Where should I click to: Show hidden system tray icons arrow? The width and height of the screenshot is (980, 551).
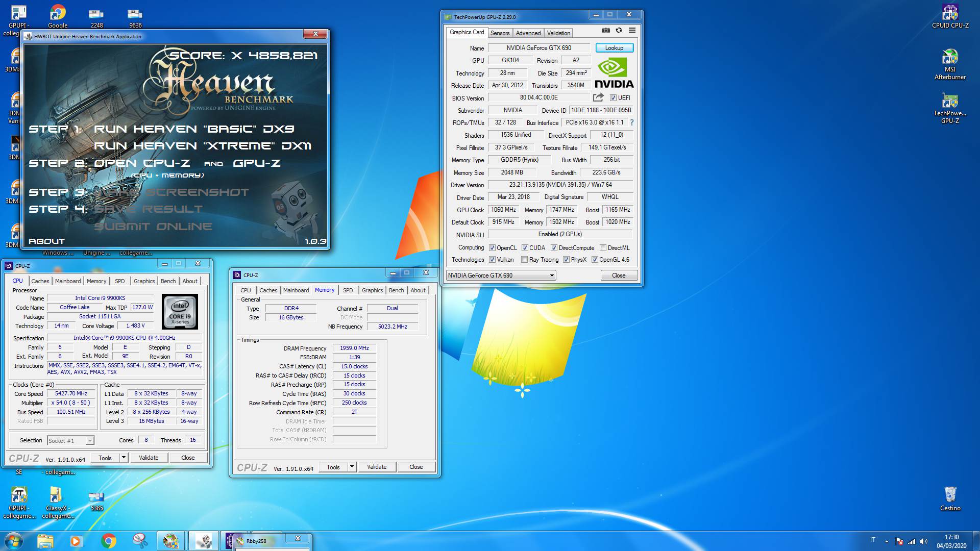[887, 541]
